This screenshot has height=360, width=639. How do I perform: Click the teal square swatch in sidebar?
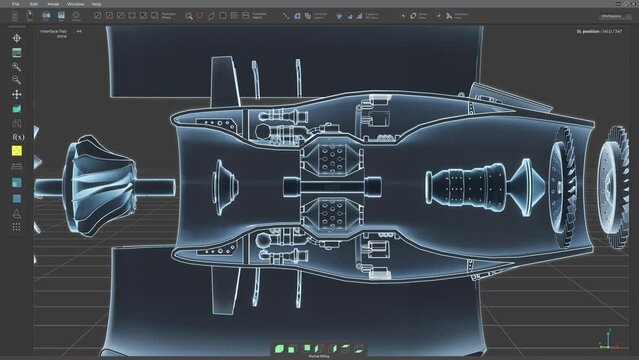tap(17, 182)
